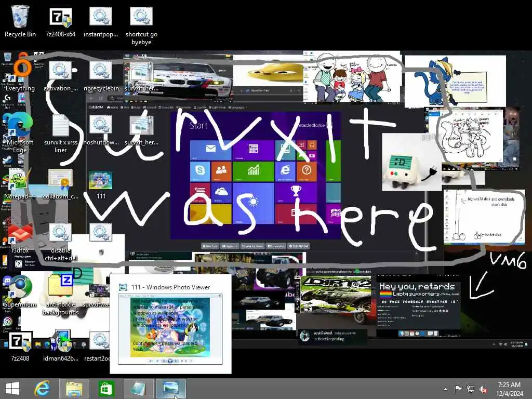
Task: Select 'disable ctrl+alt+del' file icon
Action: [60, 242]
